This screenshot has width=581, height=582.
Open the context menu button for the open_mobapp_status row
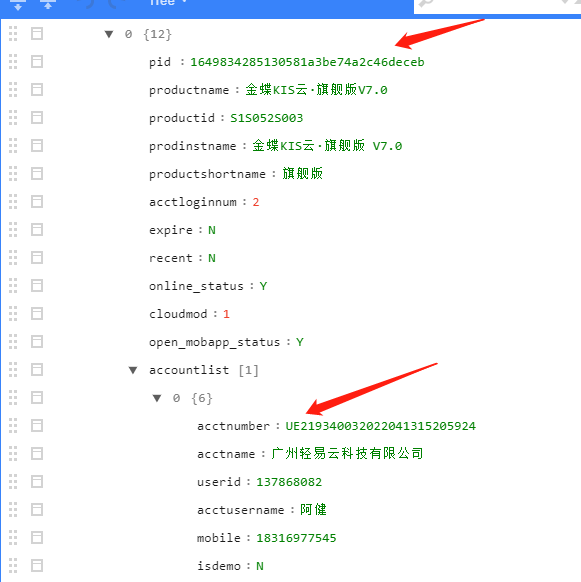coord(37,341)
